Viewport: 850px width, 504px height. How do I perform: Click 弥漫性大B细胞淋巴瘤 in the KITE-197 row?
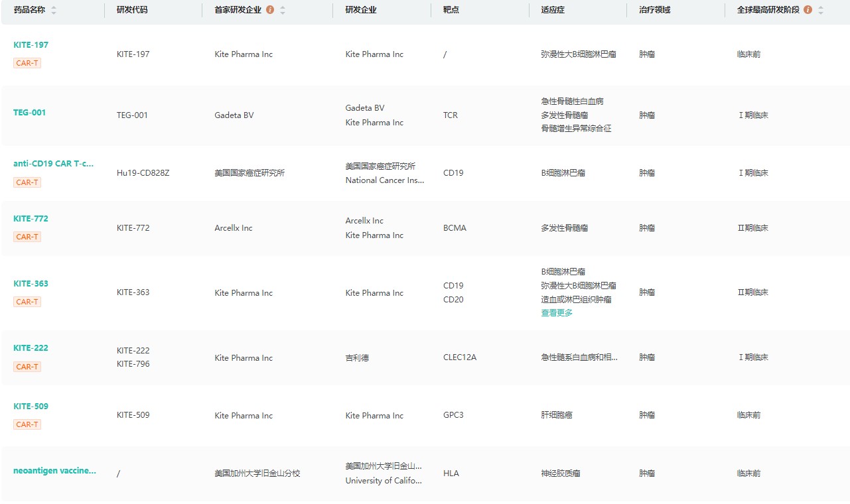(x=579, y=54)
